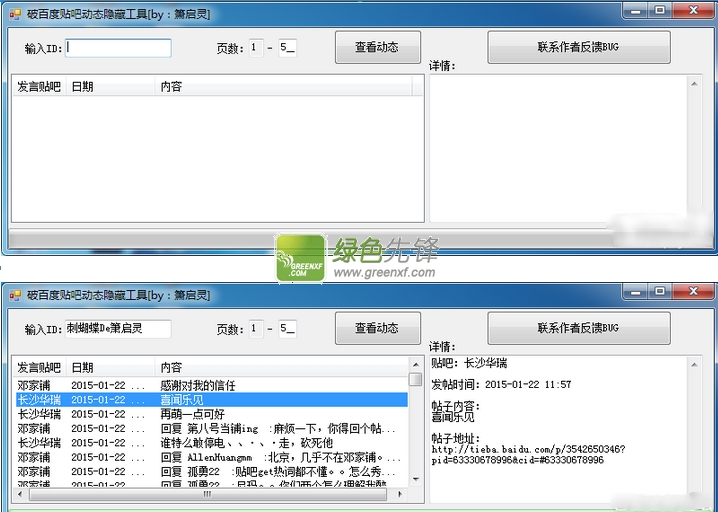This screenshot has height=512, width=718.
Task: Sort by 发言贴吧 column in upper window
Action: click(x=39, y=87)
